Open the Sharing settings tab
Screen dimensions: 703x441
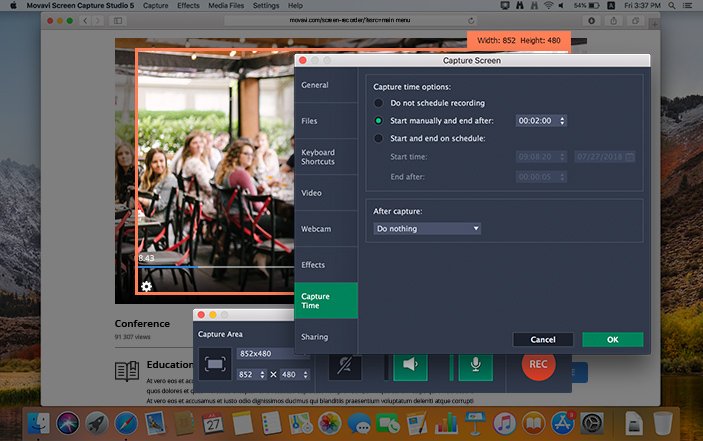326,337
